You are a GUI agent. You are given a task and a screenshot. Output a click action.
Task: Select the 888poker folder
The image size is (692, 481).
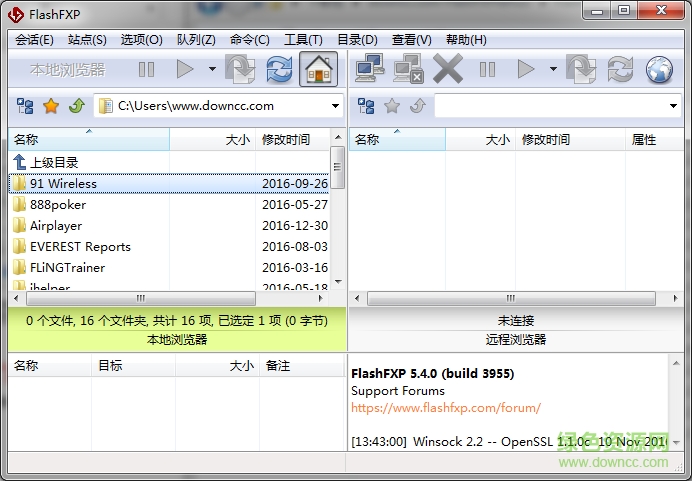(x=58, y=205)
